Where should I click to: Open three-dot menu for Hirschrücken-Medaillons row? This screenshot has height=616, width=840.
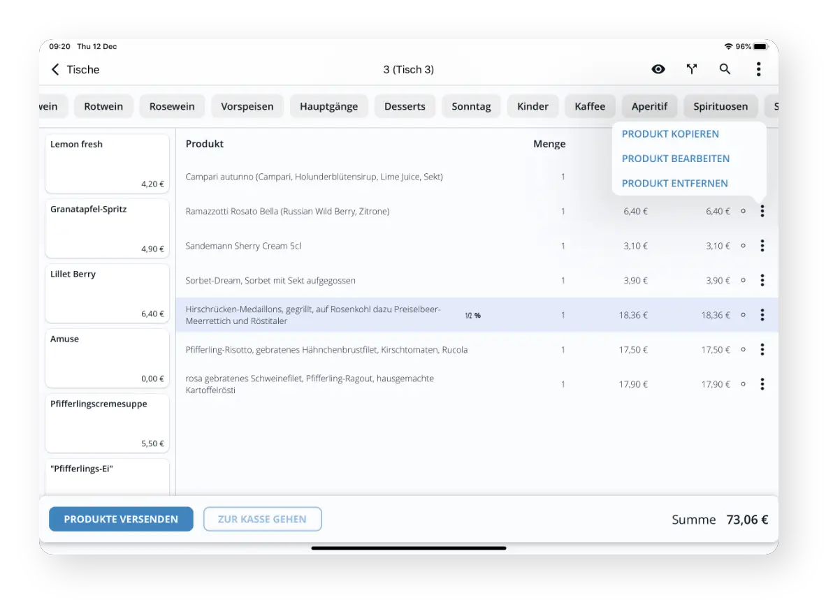(762, 315)
